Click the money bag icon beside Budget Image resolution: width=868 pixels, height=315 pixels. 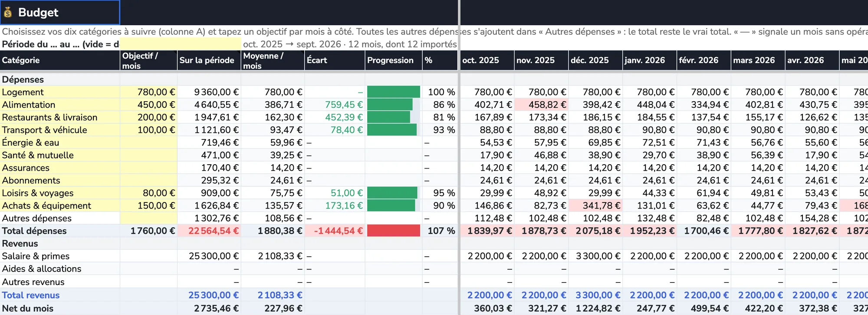tap(7, 13)
